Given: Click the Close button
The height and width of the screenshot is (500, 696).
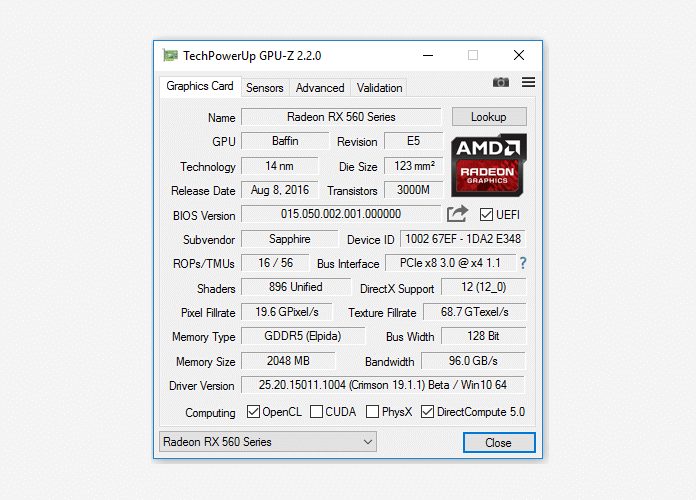Looking at the screenshot, I should (x=499, y=443).
